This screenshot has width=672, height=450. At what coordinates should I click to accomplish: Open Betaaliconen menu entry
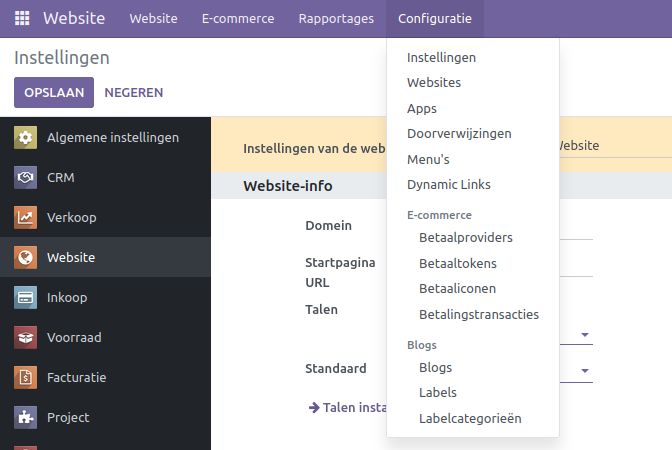457,288
